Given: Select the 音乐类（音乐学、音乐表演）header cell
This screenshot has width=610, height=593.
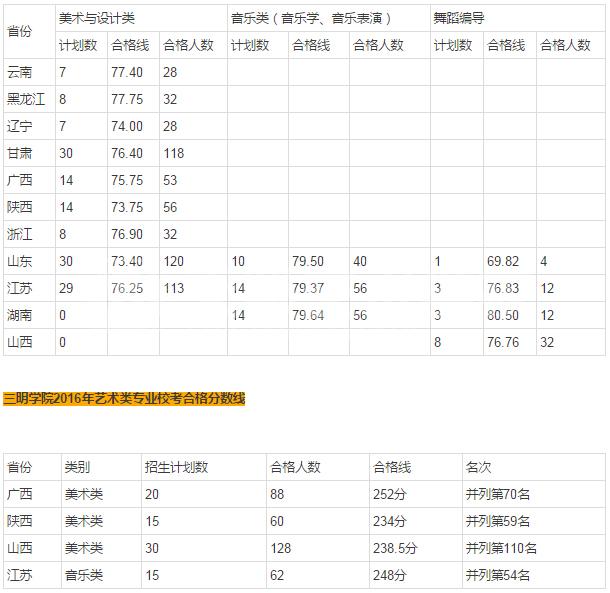Looking at the screenshot, I should click(x=311, y=18).
